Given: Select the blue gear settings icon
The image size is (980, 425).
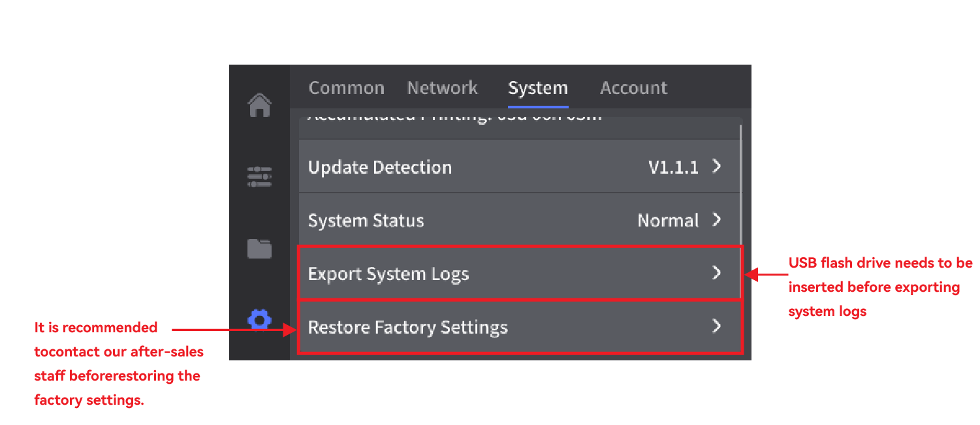Looking at the screenshot, I should coord(259,319).
